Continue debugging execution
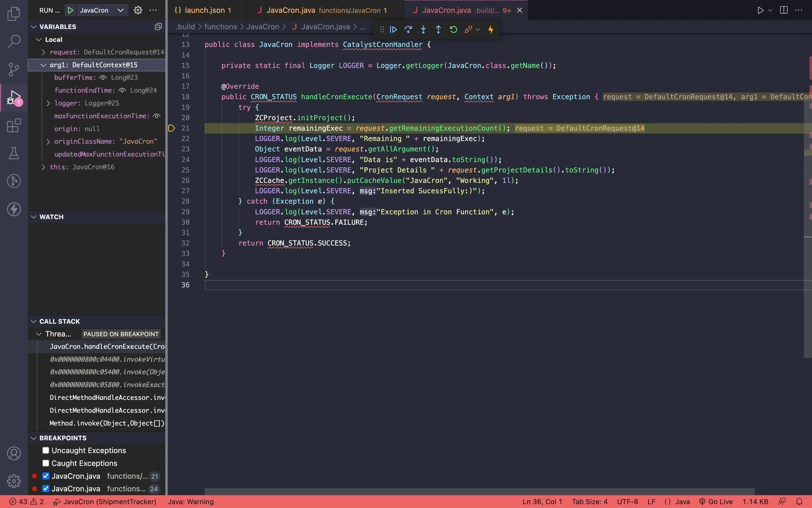 (393, 30)
